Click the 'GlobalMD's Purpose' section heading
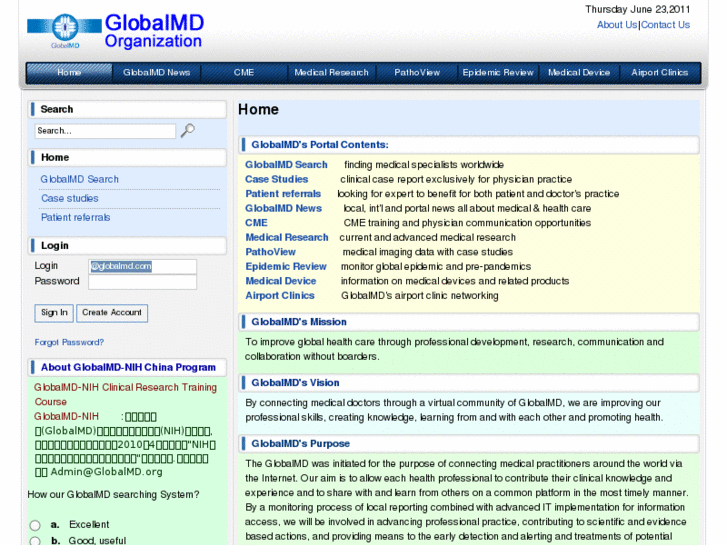Viewport: 727px width, 545px height. 300,443
